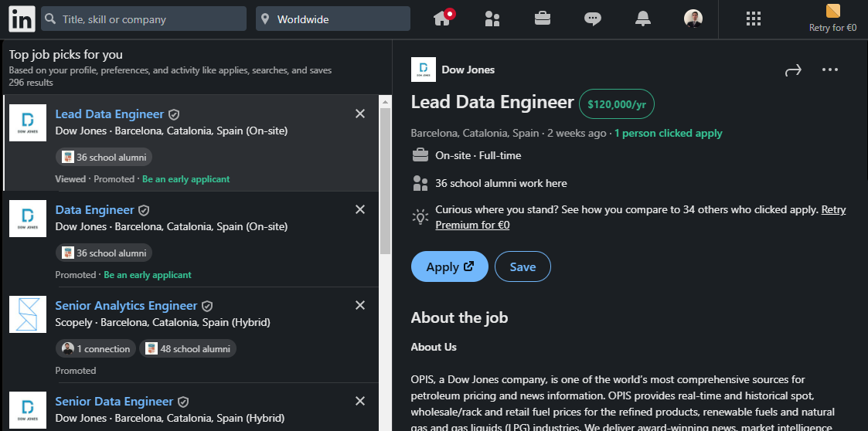The height and width of the screenshot is (431, 868).
Task: Click '1 person clicked apply' text
Action: point(668,133)
